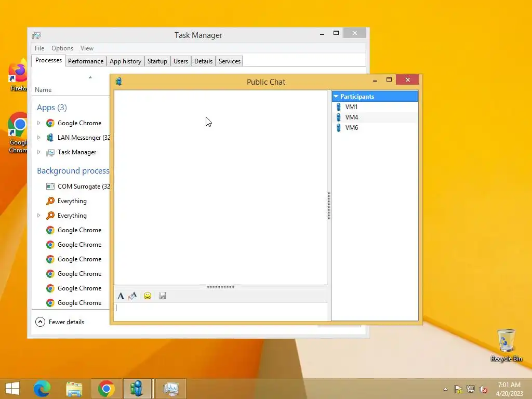
Task: Click the Task Manager title bar icon
Action: (x=36, y=35)
